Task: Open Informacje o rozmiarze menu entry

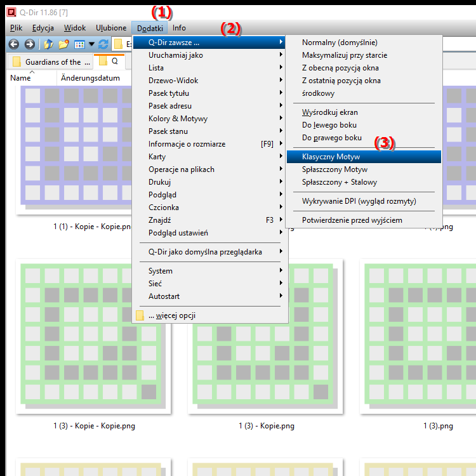Action: click(x=209, y=144)
